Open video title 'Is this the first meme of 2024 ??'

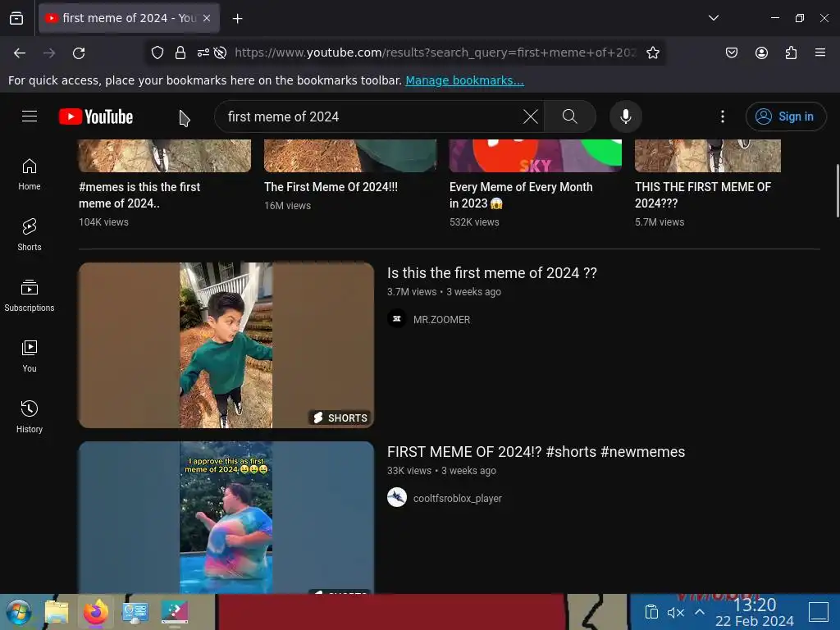492,272
